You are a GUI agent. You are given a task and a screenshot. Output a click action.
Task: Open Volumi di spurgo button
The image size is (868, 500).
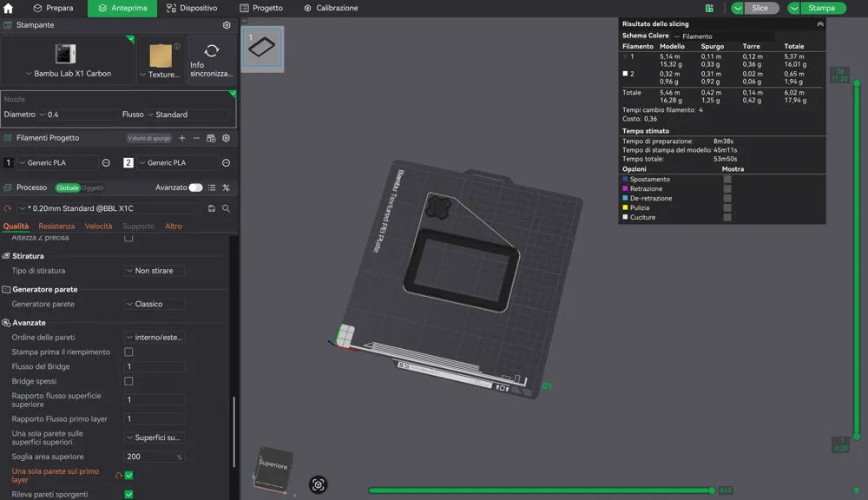149,138
